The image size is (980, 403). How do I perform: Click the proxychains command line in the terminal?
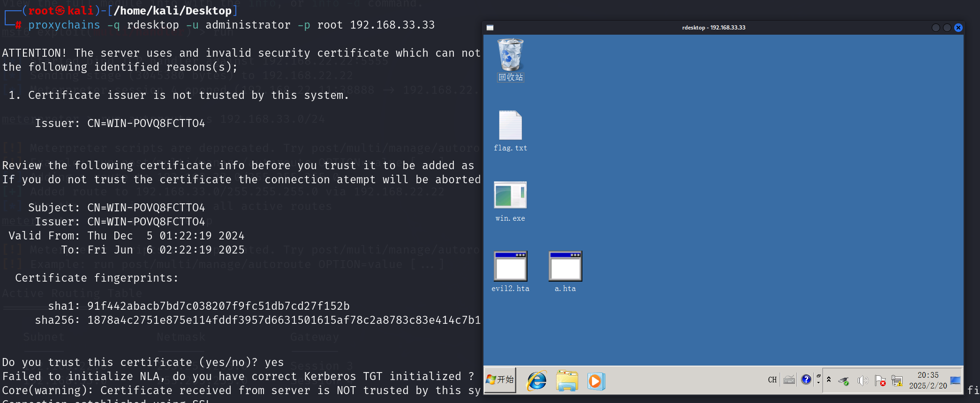click(232, 25)
